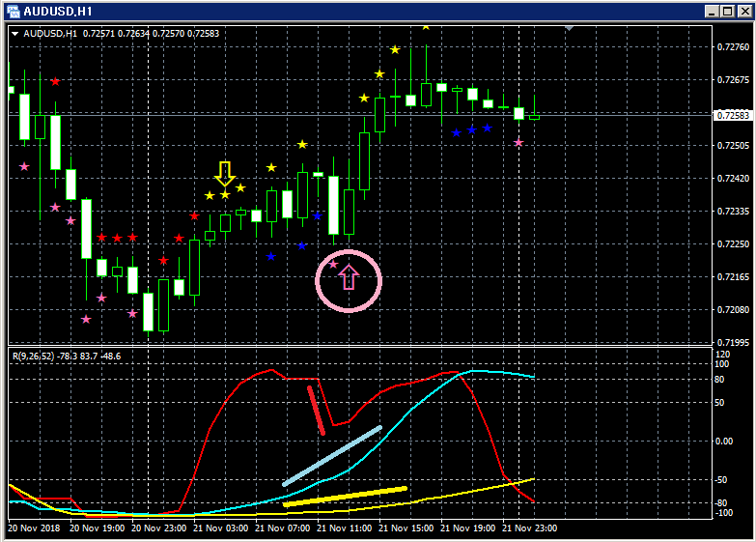Click the 0.72760 price scale label
The height and width of the screenshot is (542, 756).
coord(734,46)
